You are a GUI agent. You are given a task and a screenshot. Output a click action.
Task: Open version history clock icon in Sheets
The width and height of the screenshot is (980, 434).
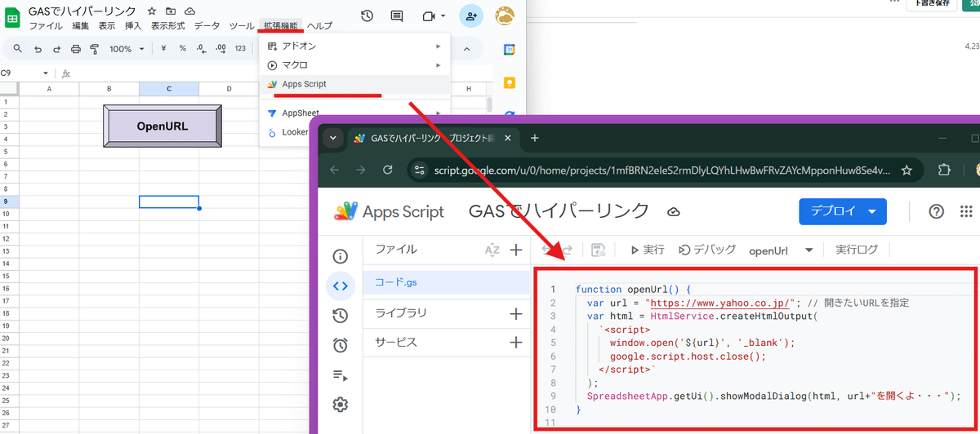367,16
